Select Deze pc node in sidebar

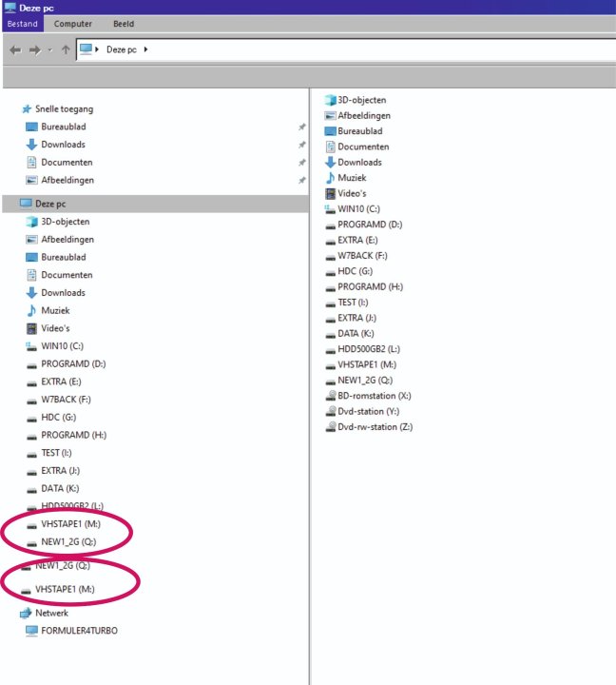click(155, 204)
